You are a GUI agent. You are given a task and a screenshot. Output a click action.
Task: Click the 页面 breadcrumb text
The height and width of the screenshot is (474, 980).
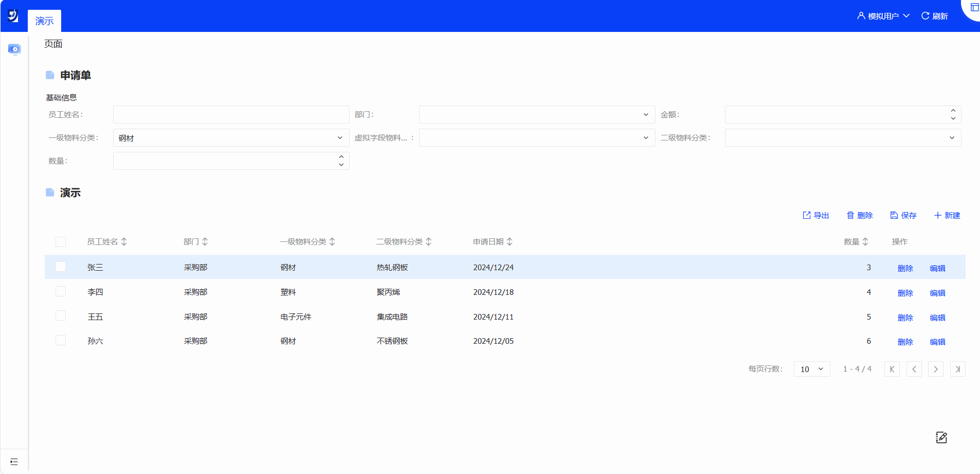click(x=53, y=44)
